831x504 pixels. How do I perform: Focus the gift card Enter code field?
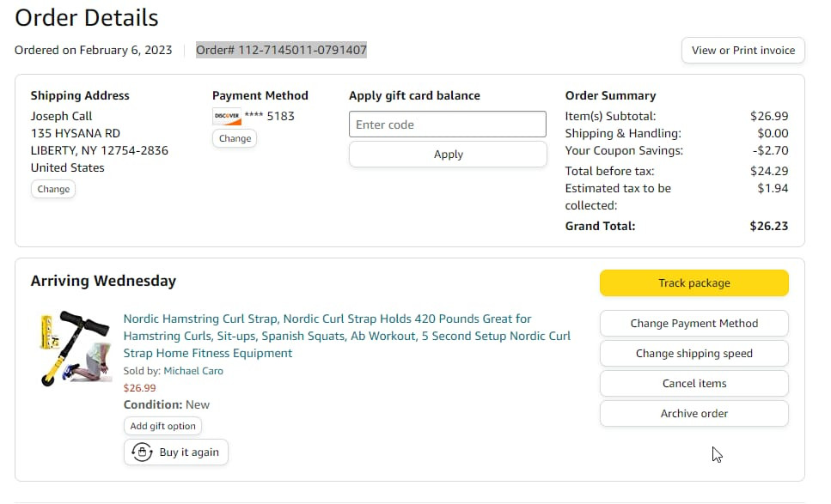[447, 124]
